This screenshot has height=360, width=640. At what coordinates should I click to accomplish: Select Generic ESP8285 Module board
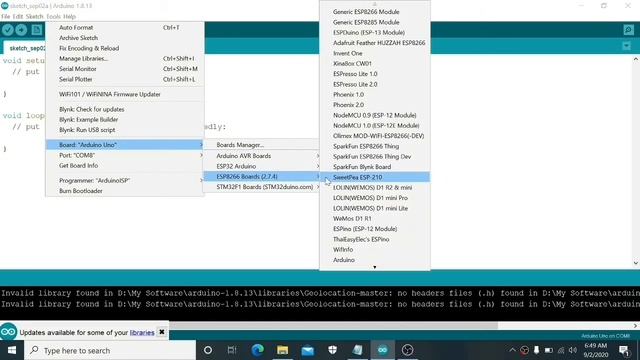(x=375, y=22)
